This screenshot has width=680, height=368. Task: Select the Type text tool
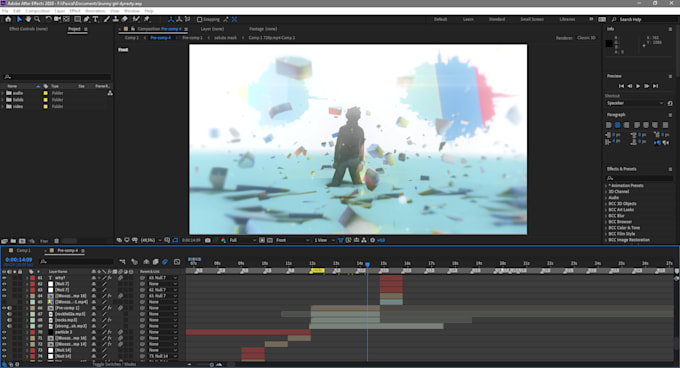[x=95, y=19]
